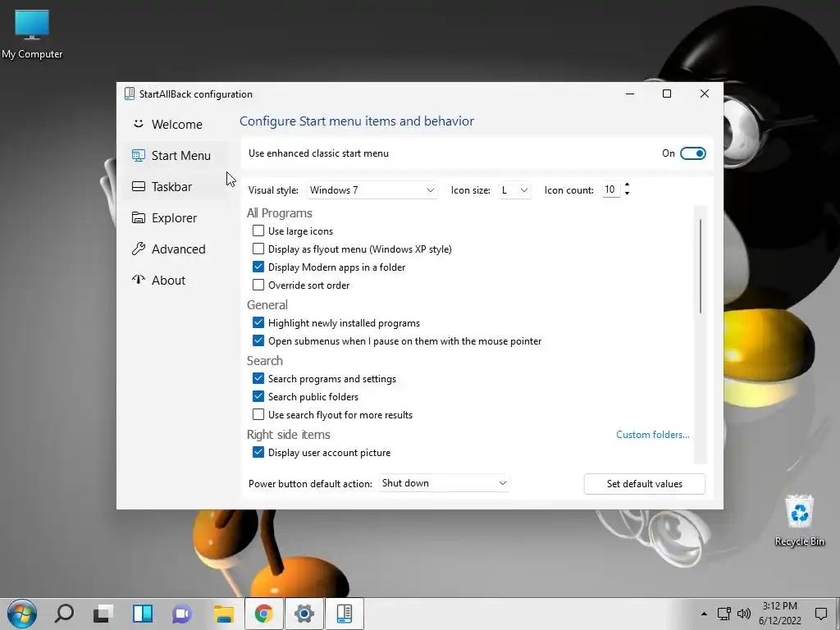This screenshot has width=840, height=630.
Task: Open the notification center icon
Action: click(x=820, y=614)
